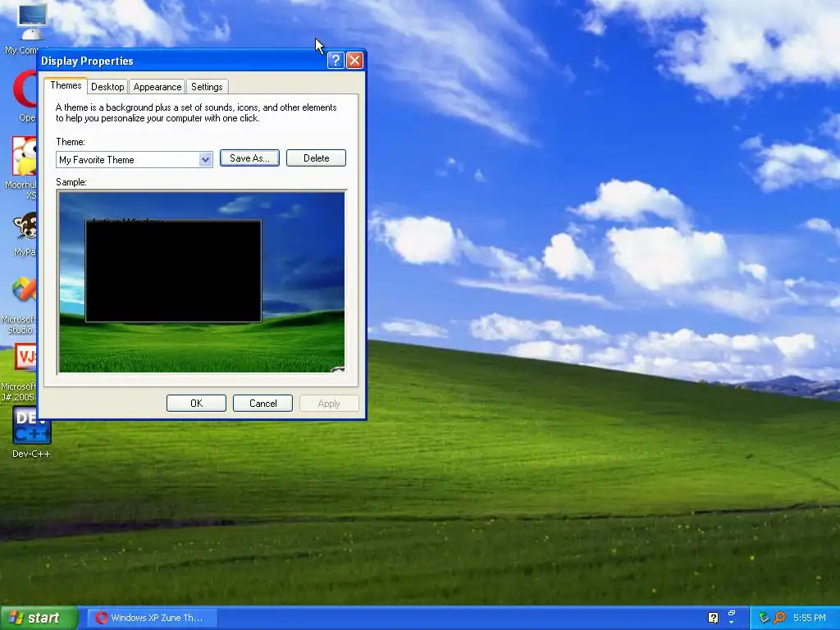Click Cancel in Display Properties
Viewport: 840px width, 630px height.
(262, 404)
